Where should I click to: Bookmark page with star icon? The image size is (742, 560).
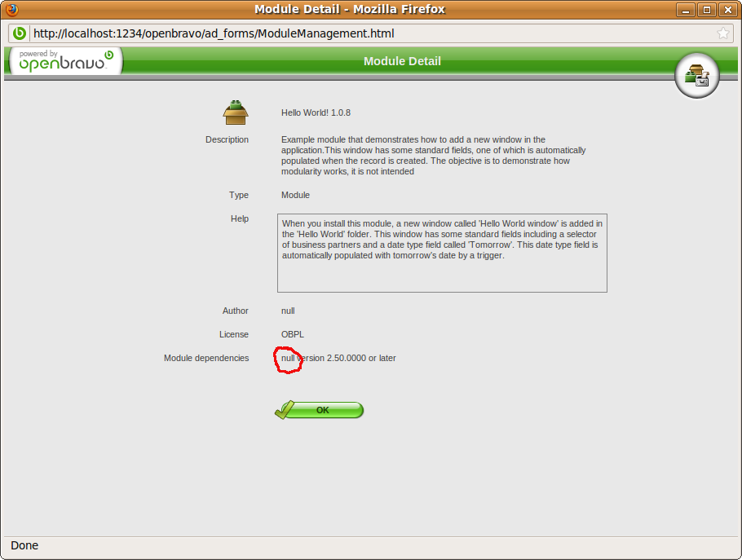point(722,33)
